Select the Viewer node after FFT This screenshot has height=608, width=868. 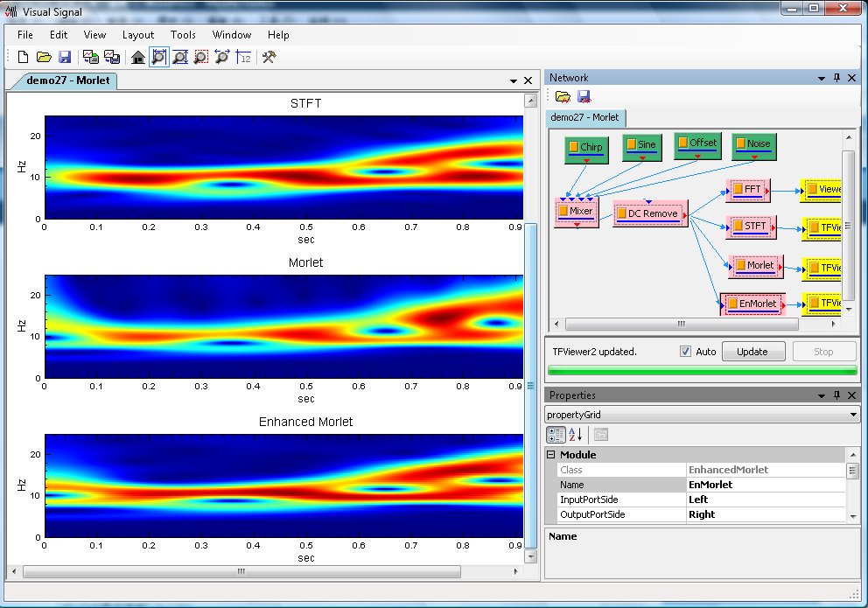point(821,191)
